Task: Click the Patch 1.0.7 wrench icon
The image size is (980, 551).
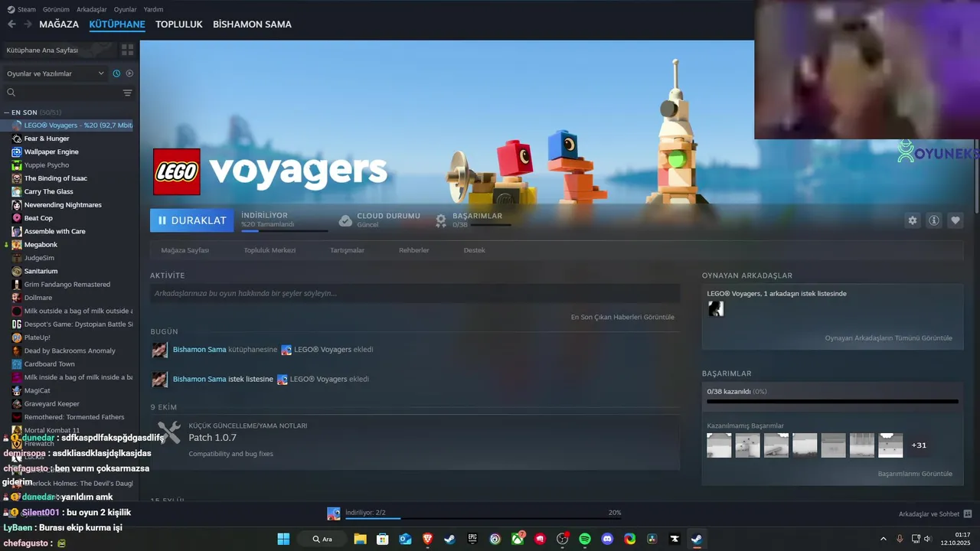Action: coord(169,432)
